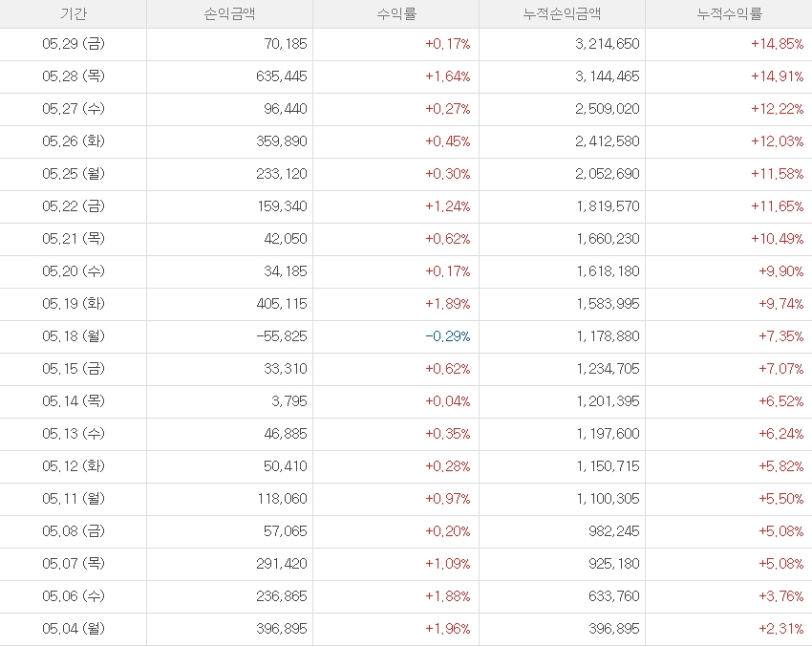The height and width of the screenshot is (647, 812).
Task: Click cumulative amount 633,760
Action: tap(614, 595)
